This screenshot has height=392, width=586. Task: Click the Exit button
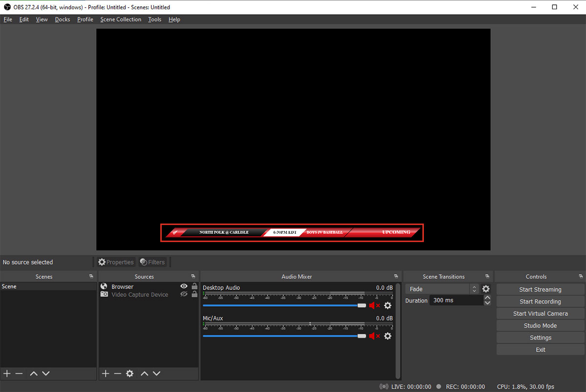click(540, 350)
